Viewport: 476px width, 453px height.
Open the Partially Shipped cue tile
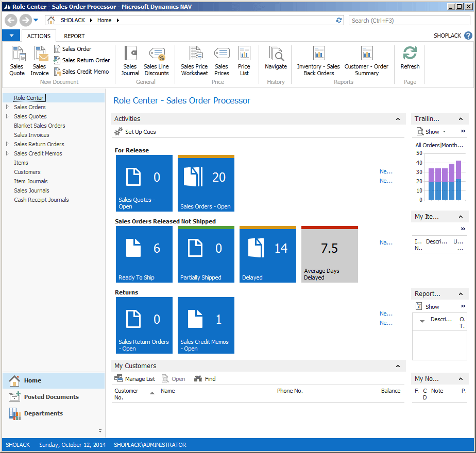206,254
